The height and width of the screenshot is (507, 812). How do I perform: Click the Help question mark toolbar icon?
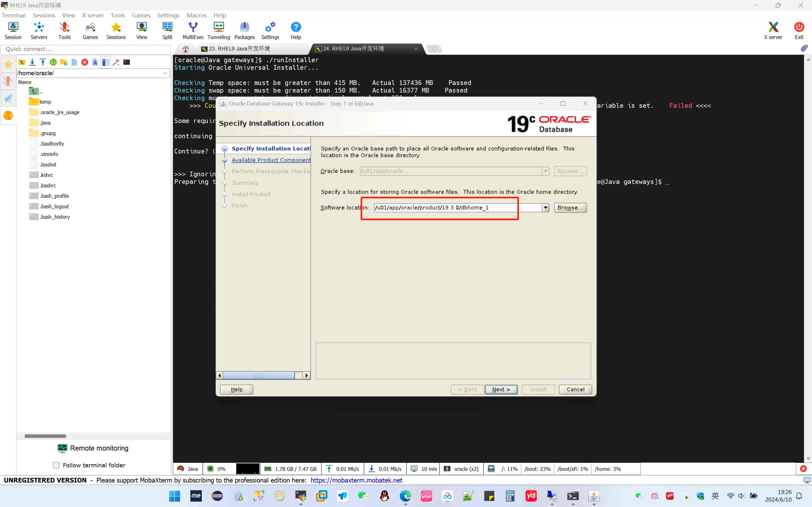(296, 30)
